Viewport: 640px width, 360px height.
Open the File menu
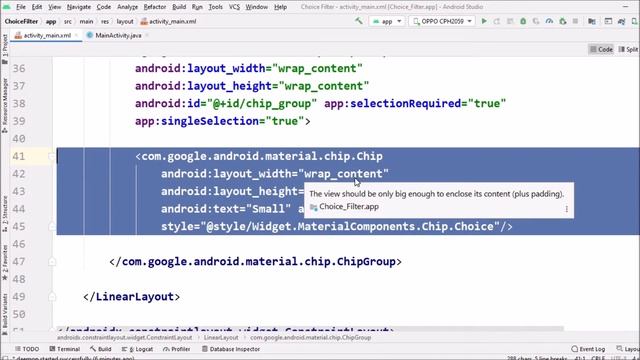point(20,7)
